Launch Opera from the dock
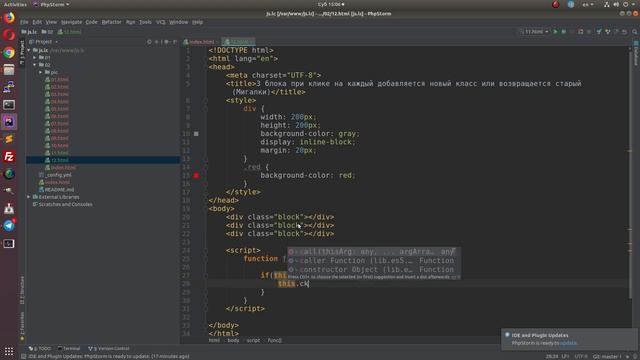Viewport: 640px width, 360px height. point(9,35)
